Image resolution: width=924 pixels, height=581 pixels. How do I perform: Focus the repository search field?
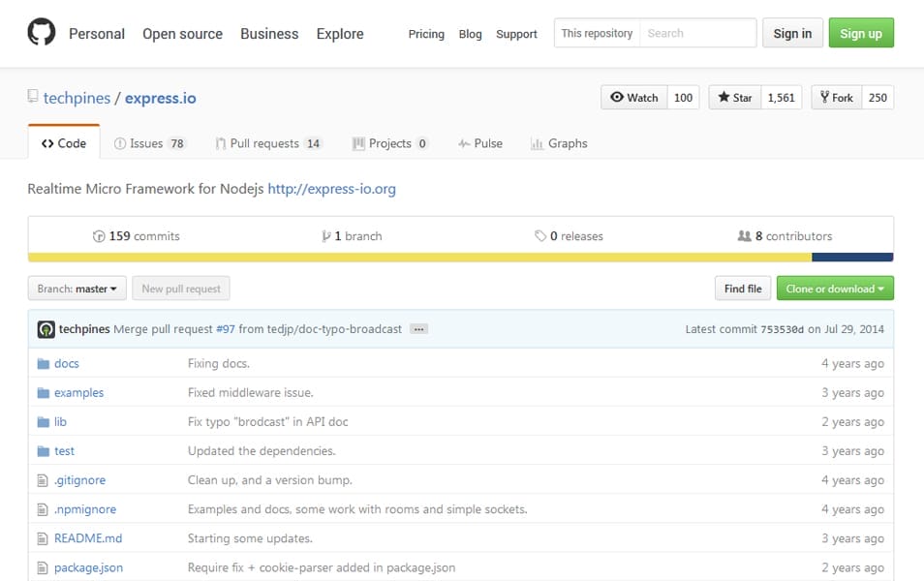coord(697,33)
